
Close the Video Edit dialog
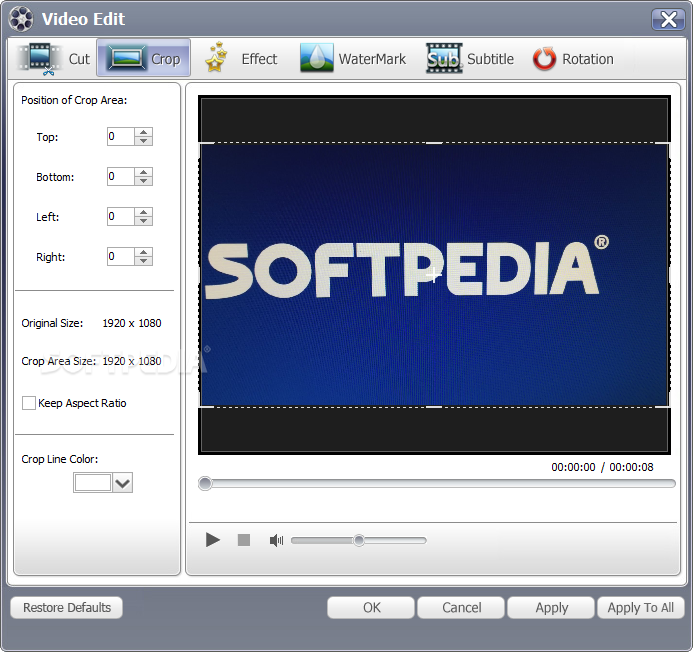[668, 19]
